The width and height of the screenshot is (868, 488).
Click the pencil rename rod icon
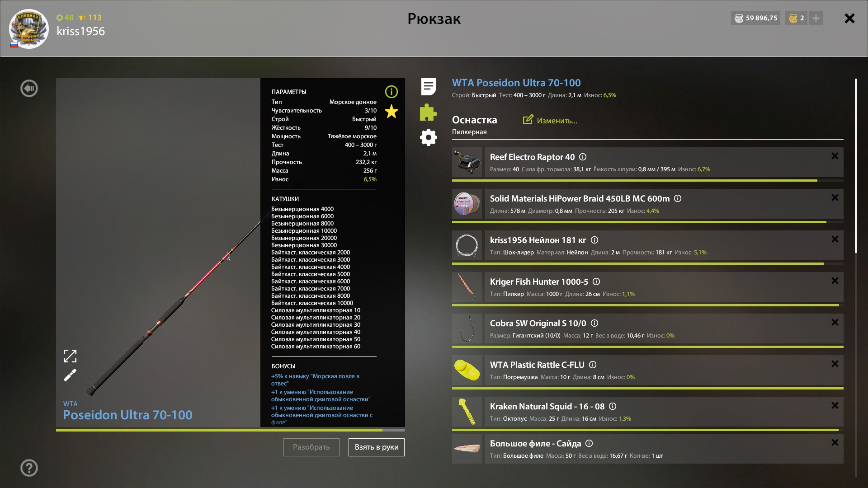click(70, 375)
